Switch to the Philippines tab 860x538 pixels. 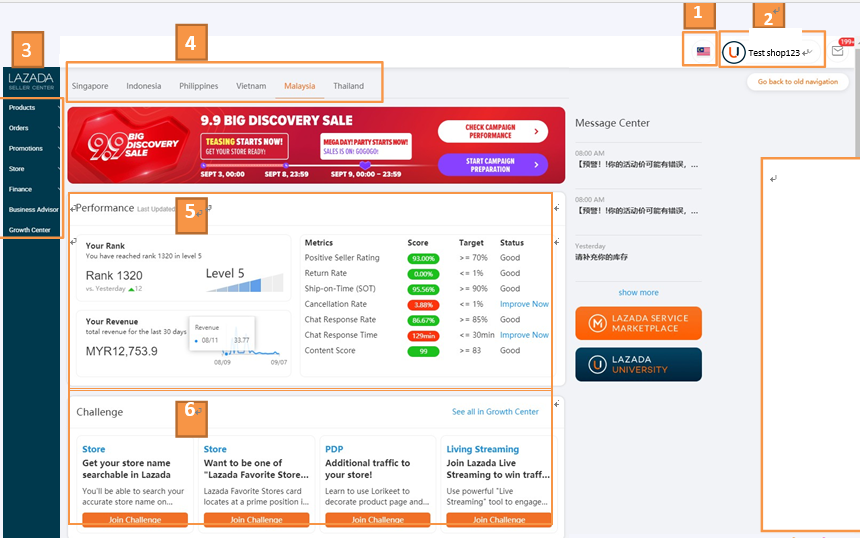(199, 86)
